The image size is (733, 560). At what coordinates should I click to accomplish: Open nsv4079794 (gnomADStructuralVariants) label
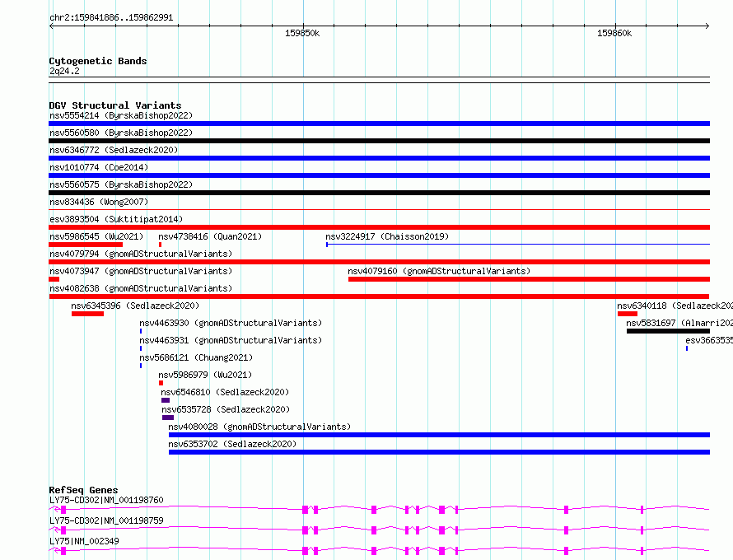click(141, 254)
